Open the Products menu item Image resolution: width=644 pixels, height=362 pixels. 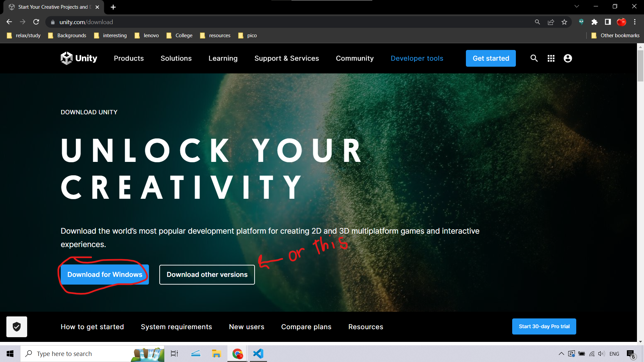click(129, 58)
